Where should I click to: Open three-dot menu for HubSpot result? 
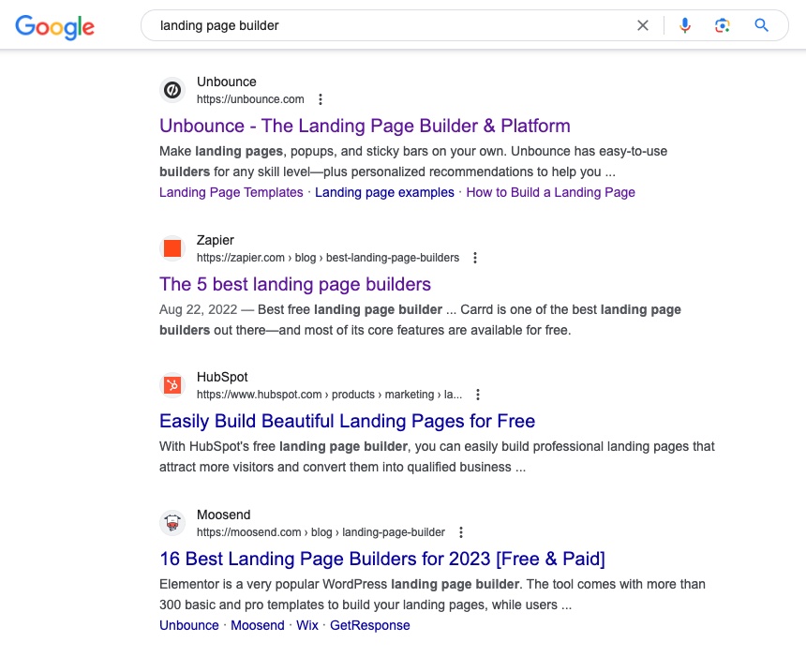pos(478,395)
